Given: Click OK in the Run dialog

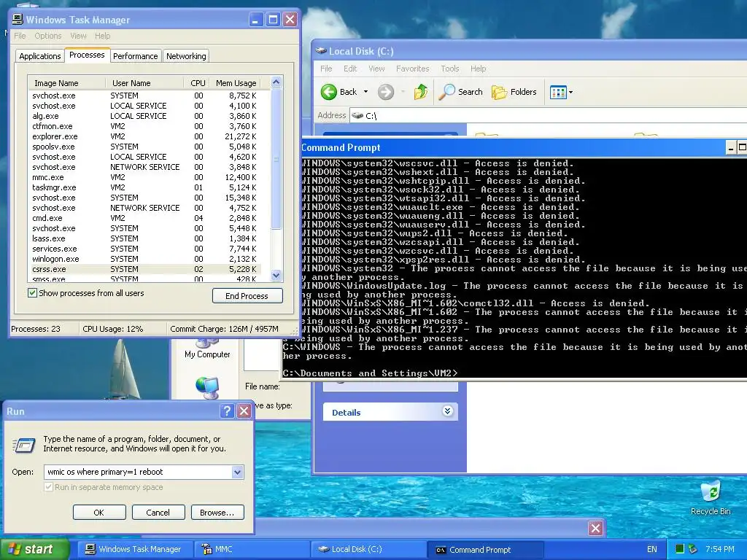Looking at the screenshot, I should [99, 513].
